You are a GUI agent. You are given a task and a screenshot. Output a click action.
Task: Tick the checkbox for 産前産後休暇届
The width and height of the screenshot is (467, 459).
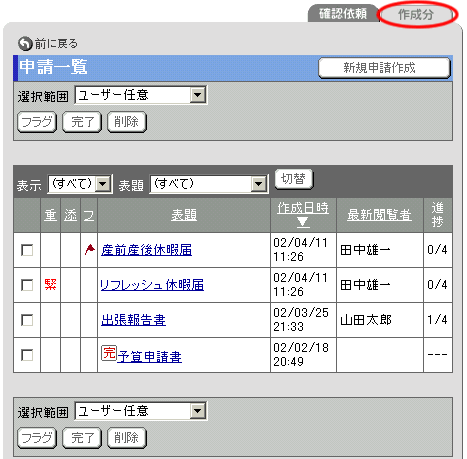pyautogui.click(x=27, y=250)
